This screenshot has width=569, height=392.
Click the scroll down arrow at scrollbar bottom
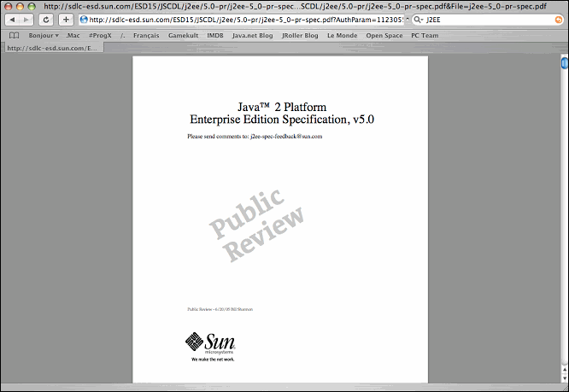click(x=565, y=378)
